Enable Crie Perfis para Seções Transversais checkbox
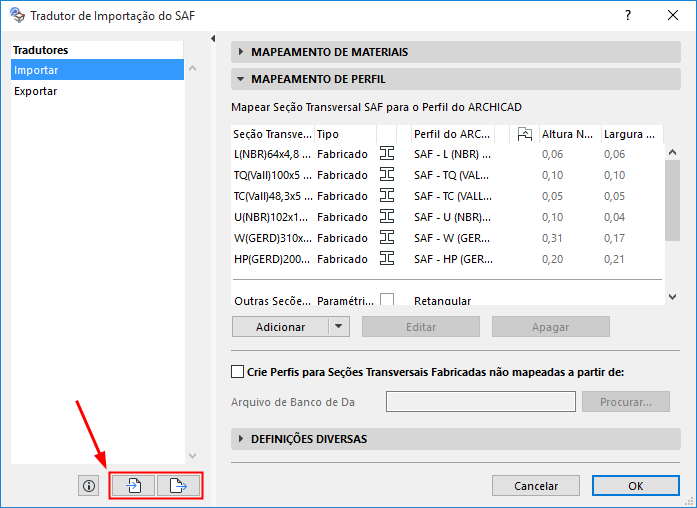The height and width of the screenshot is (508, 697). [237, 372]
